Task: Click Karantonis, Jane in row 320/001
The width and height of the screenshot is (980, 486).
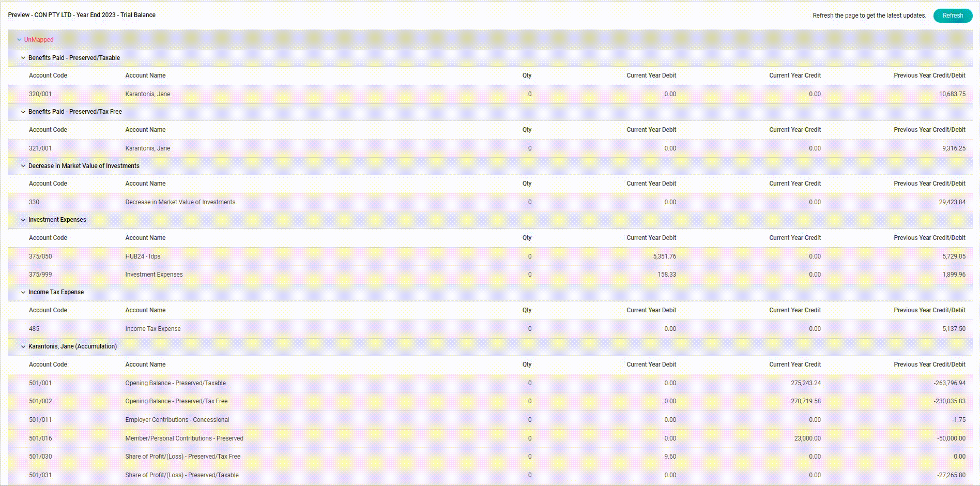Action: (147, 94)
